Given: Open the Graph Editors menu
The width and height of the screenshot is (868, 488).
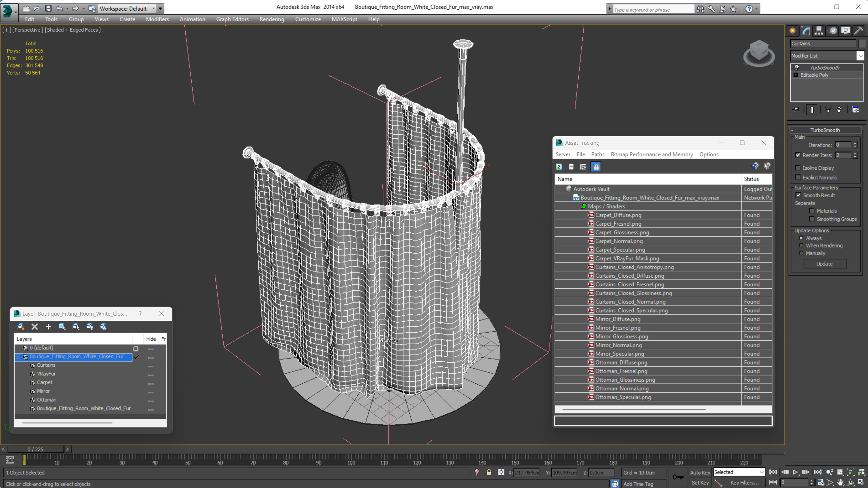Looking at the screenshot, I should (232, 19).
